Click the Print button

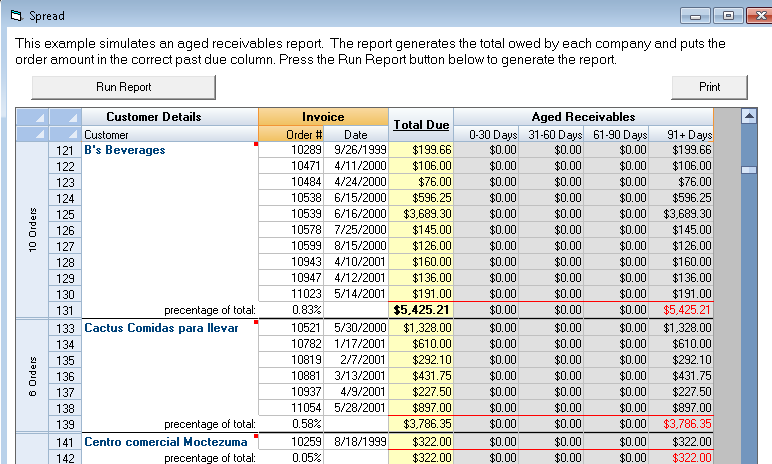click(709, 87)
